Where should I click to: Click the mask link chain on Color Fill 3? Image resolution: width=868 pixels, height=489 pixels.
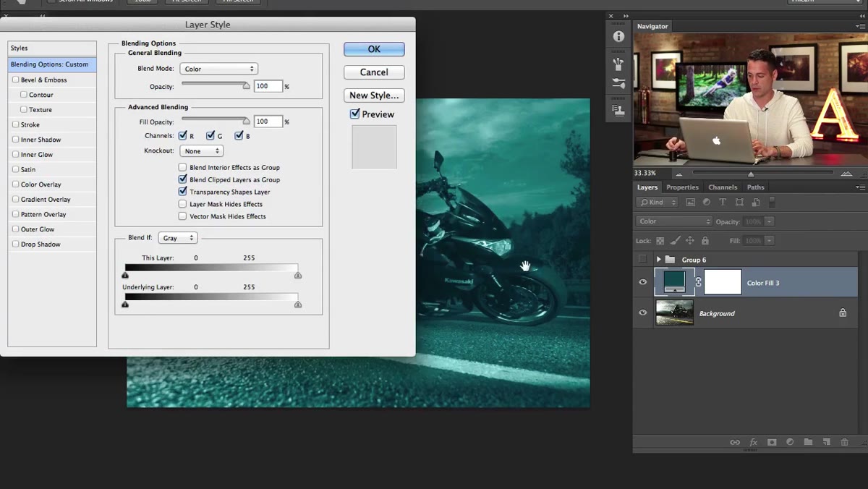pyautogui.click(x=698, y=282)
